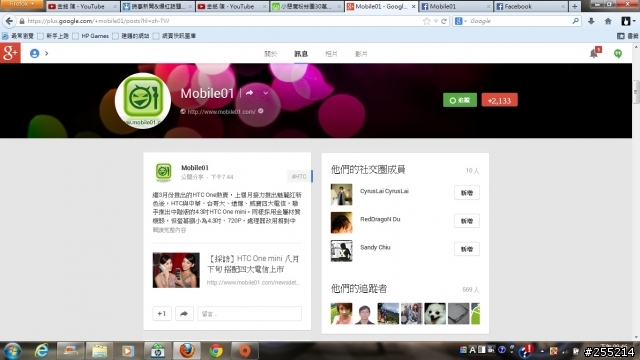Expand the chevron beside the profile icon

tap(47, 53)
